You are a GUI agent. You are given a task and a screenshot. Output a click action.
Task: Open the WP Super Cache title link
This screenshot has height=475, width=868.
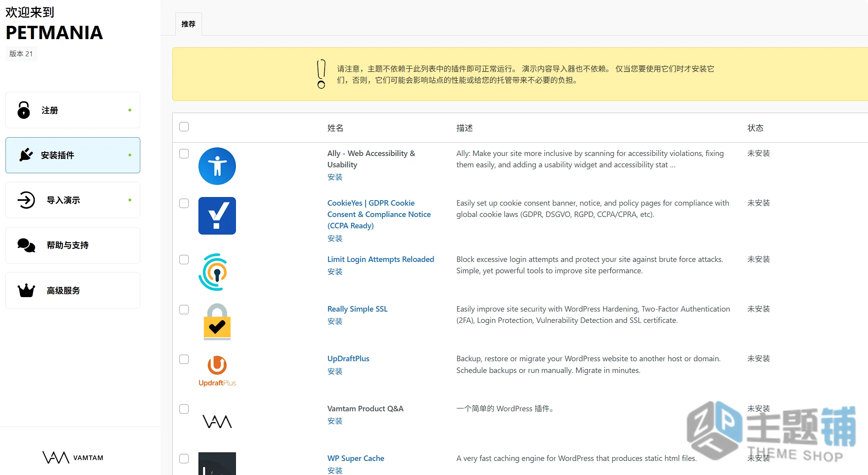tap(355, 458)
